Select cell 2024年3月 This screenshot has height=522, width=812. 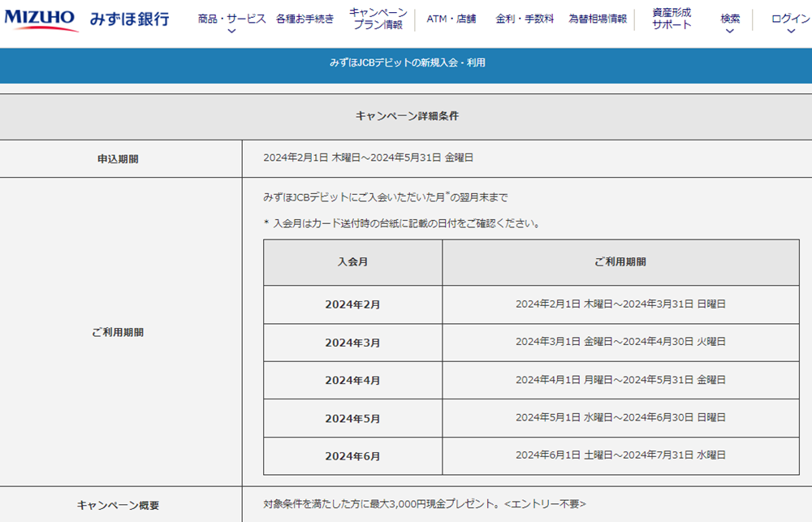pyautogui.click(x=352, y=343)
